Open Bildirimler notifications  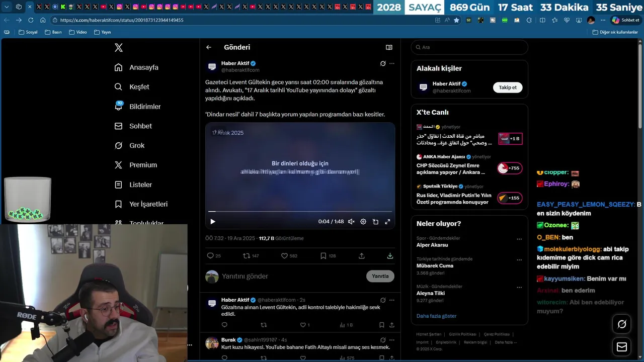click(138, 107)
